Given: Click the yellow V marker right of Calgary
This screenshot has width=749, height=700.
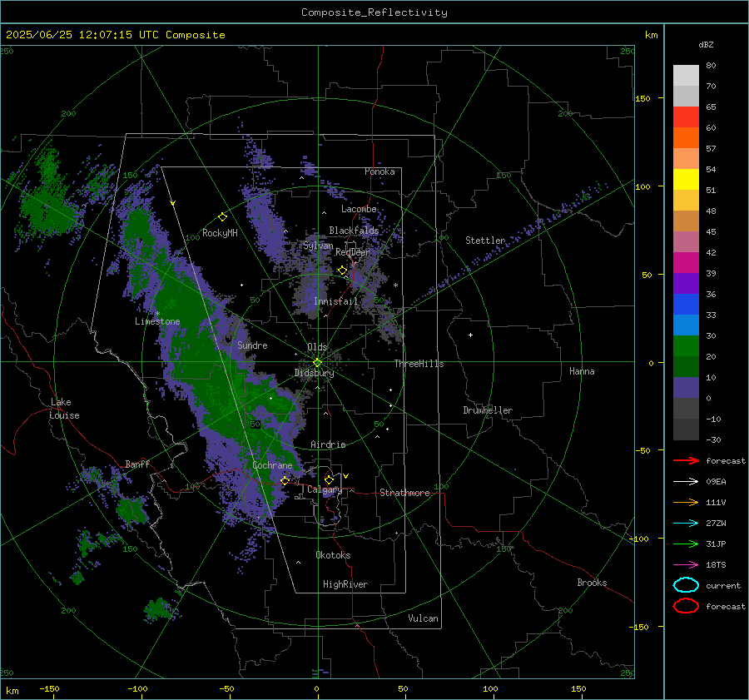Looking at the screenshot, I should point(346,476).
